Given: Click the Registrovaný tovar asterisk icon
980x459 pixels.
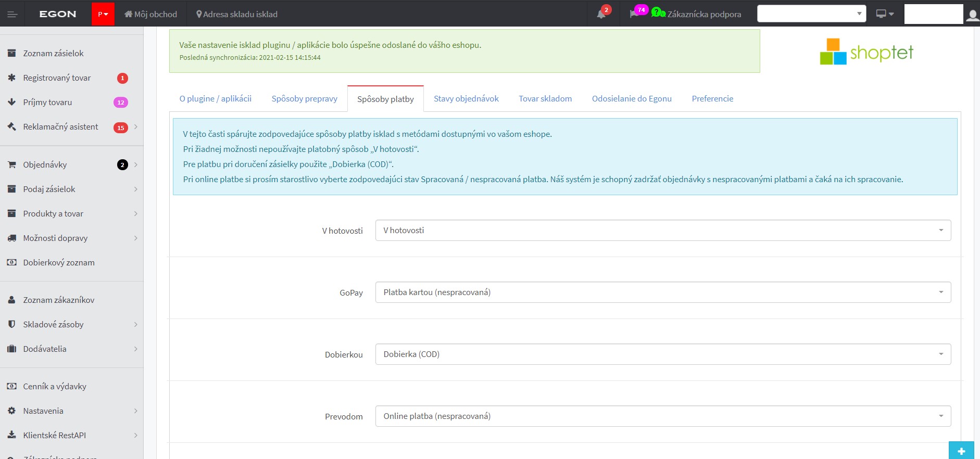Looking at the screenshot, I should [x=11, y=78].
